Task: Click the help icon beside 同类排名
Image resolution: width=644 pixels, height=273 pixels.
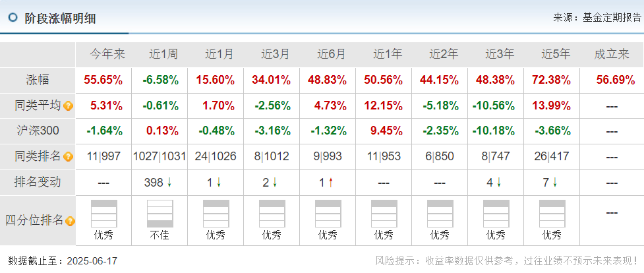Action: [69, 157]
